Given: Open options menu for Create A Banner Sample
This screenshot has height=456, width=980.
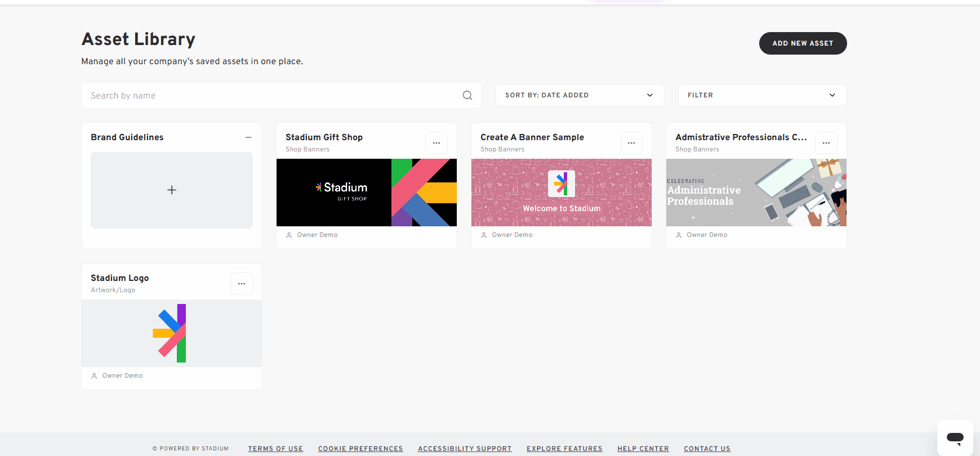Looking at the screenshot, I should (631, 143).
